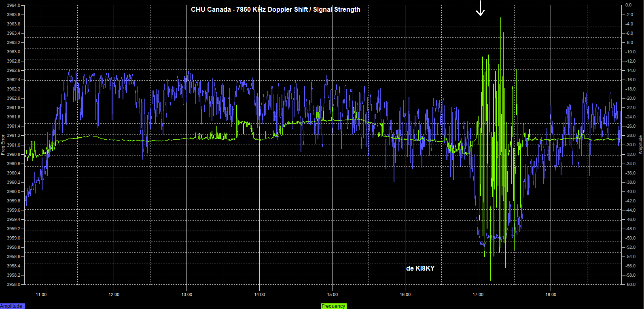Click the 3958.0 value on left axis
The height and width of the screenshot is (309, 644).
[13, 284]
